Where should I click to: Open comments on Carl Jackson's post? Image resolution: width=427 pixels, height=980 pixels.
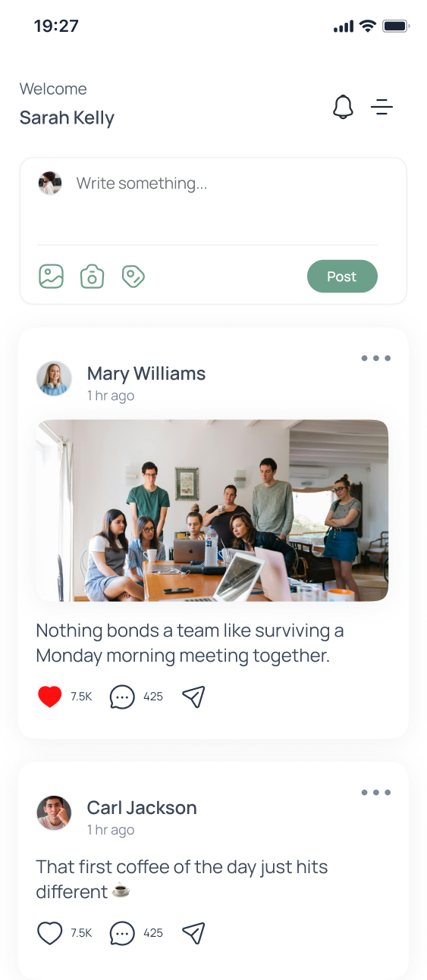tap(122, 933)
